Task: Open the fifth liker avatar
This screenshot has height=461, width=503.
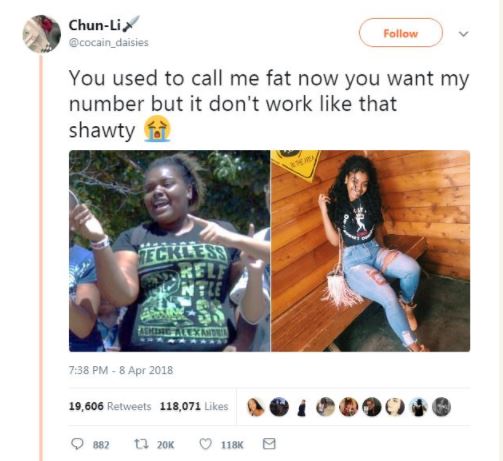Action: tap(348, 407)
